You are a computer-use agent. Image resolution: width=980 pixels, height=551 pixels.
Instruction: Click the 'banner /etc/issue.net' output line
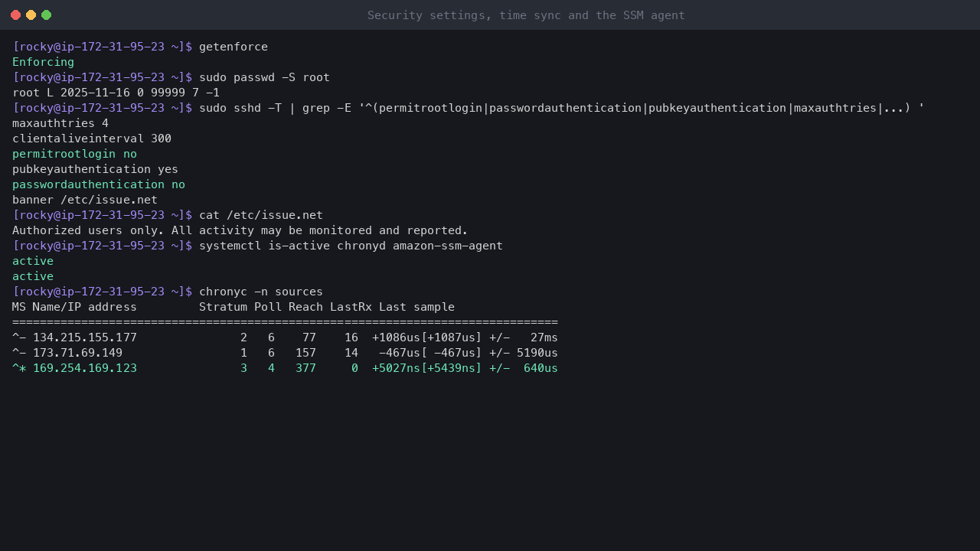85,200
